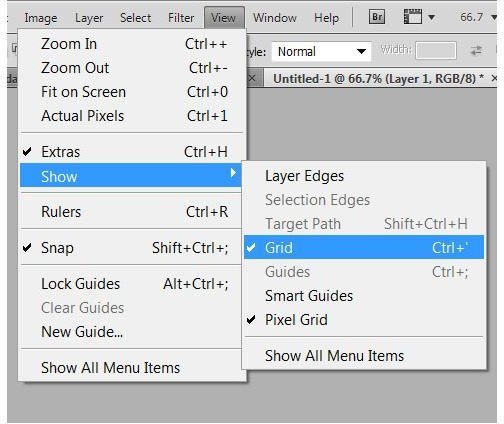Choose Zoom In from View menu
Image resolution: width=504 pixels, height=424 pixels.
click(131, 44)
